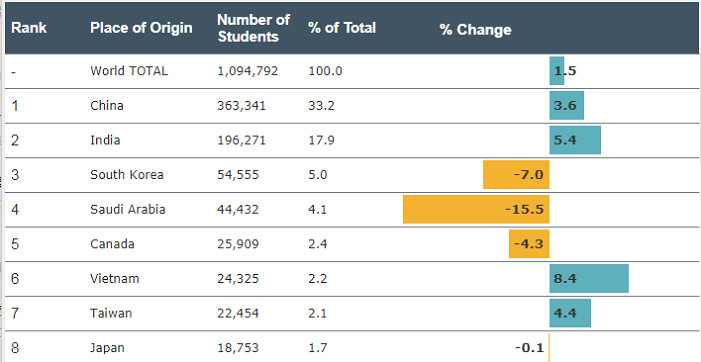This screenshot has height=362, width=701.
Task: Click the 363,341 students cell
Action: pos(241,105)
